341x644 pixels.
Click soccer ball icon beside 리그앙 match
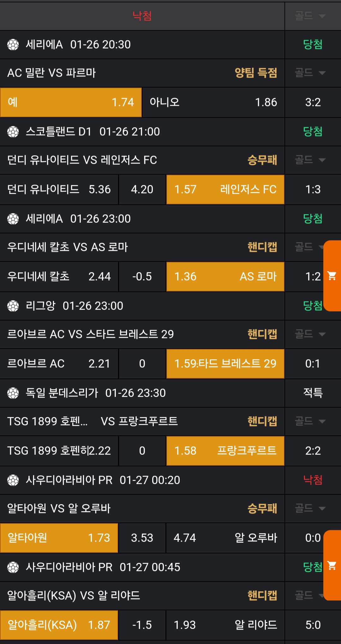pyautogui.click(x=13, y=306)
